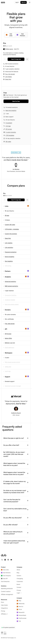The image size is (32, 644).
Task: Open the Real-time analytics feature link
Action: click(11, 111)
